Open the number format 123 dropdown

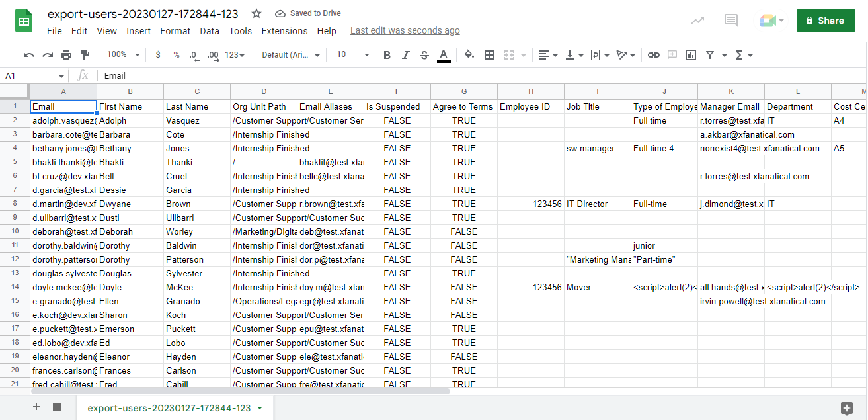click(235, 55)
